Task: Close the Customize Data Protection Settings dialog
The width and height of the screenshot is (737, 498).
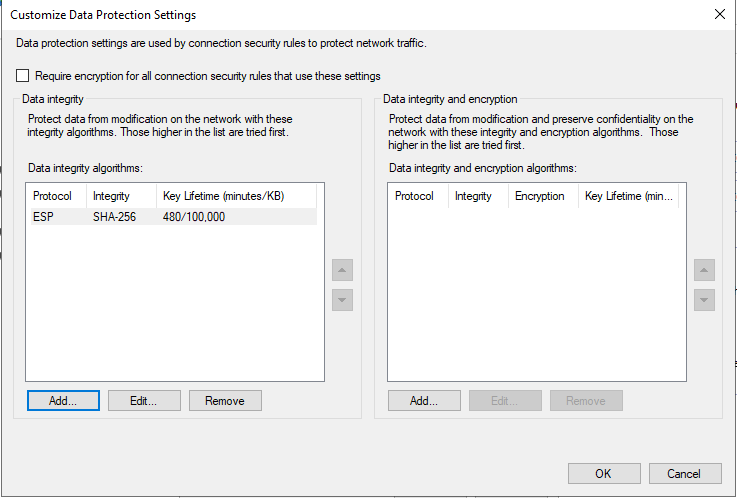Action: (x=719, y=14)
